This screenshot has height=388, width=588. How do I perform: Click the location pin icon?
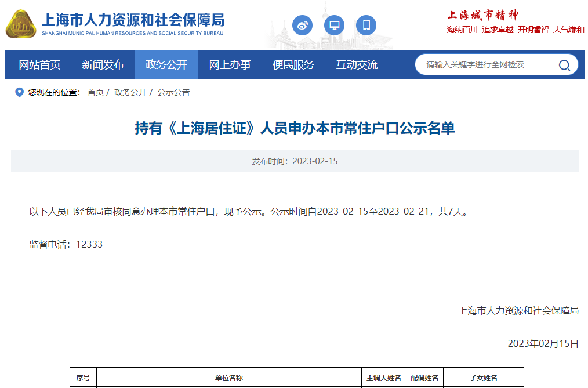[19, 92]
